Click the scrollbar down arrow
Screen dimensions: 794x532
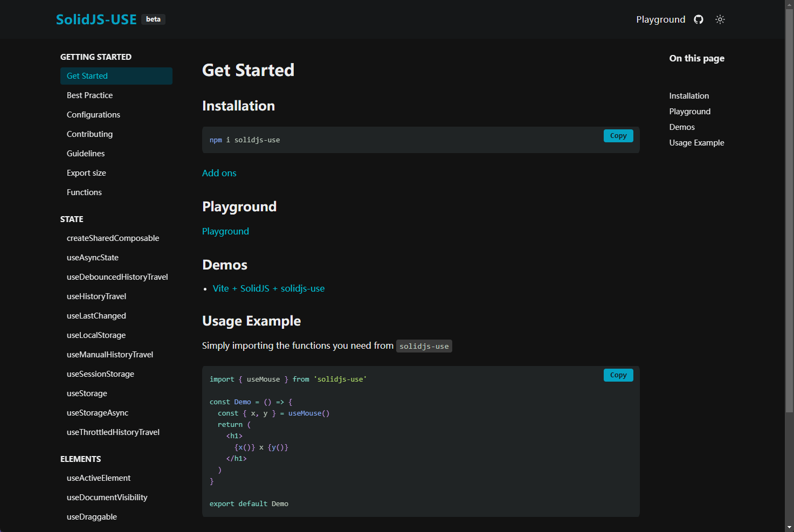click(789, 527)
